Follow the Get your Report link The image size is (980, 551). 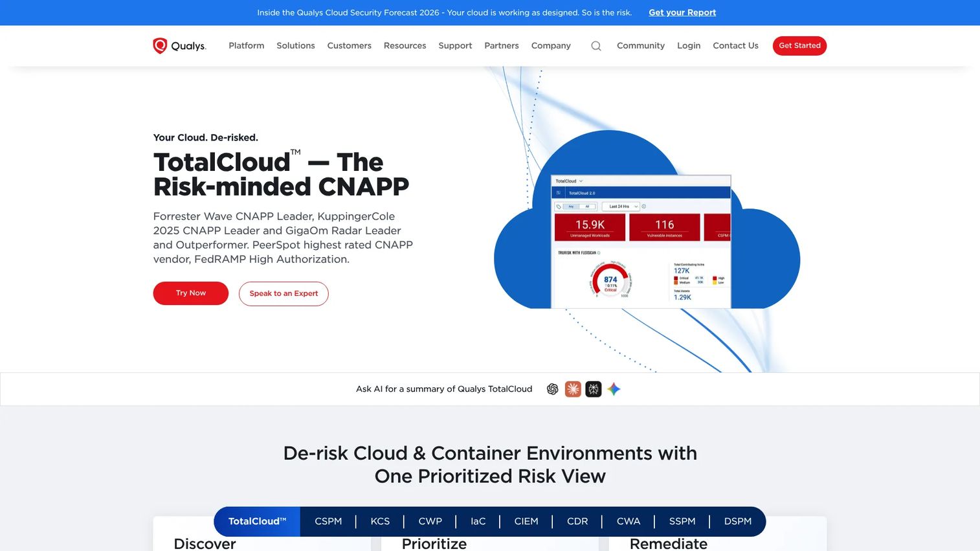pyautogui.click(x=682, y=12)
